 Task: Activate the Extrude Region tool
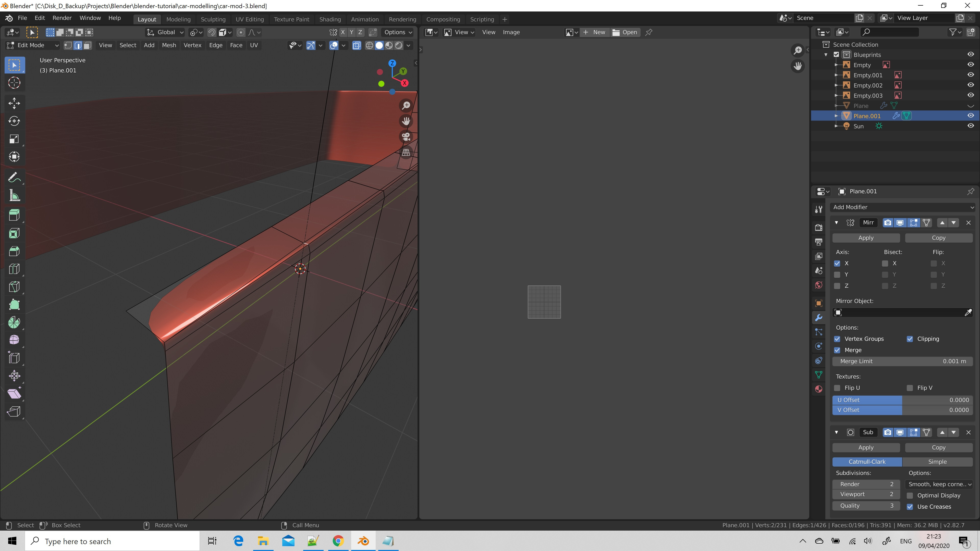(14, 215)
